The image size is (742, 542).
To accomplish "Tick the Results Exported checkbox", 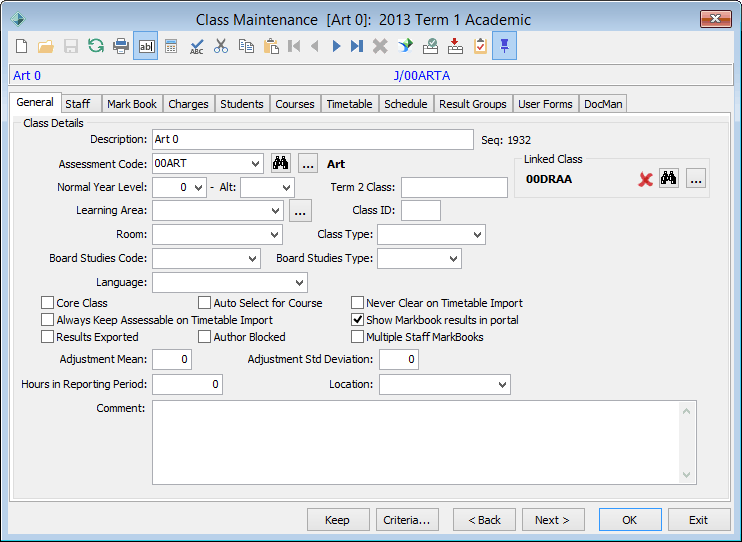I will [47, 337].
